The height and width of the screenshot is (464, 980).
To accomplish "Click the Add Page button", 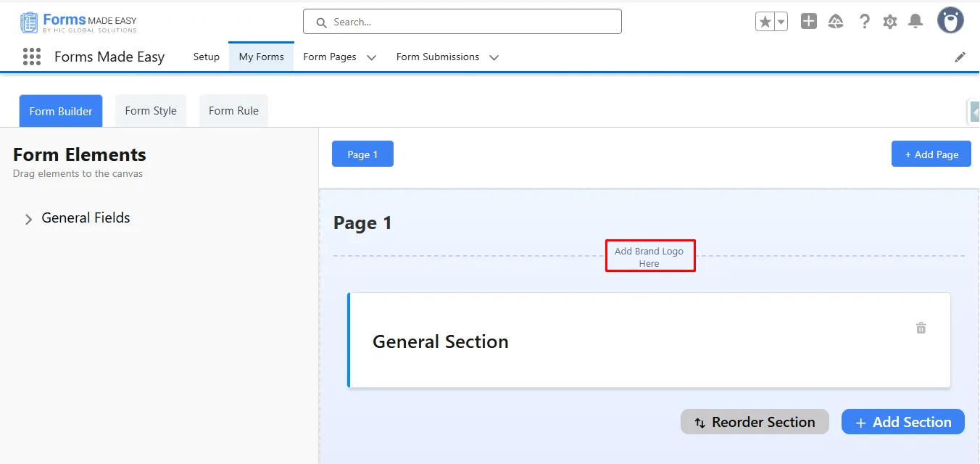I will coord(931,154).
